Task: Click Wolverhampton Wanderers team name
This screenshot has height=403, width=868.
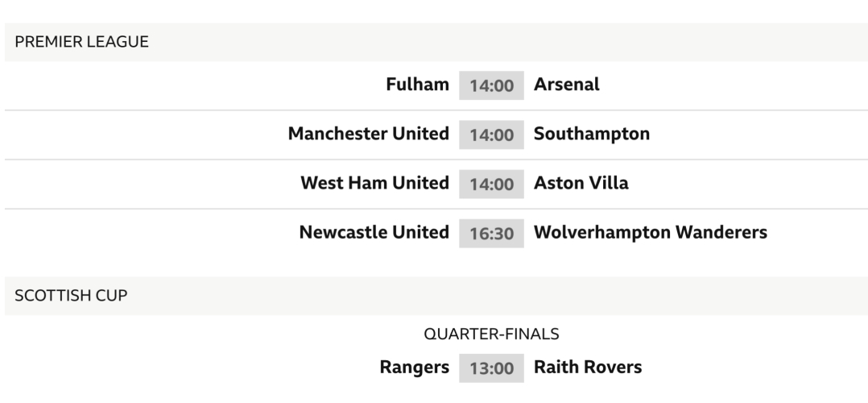Action: tap(650, 232)
